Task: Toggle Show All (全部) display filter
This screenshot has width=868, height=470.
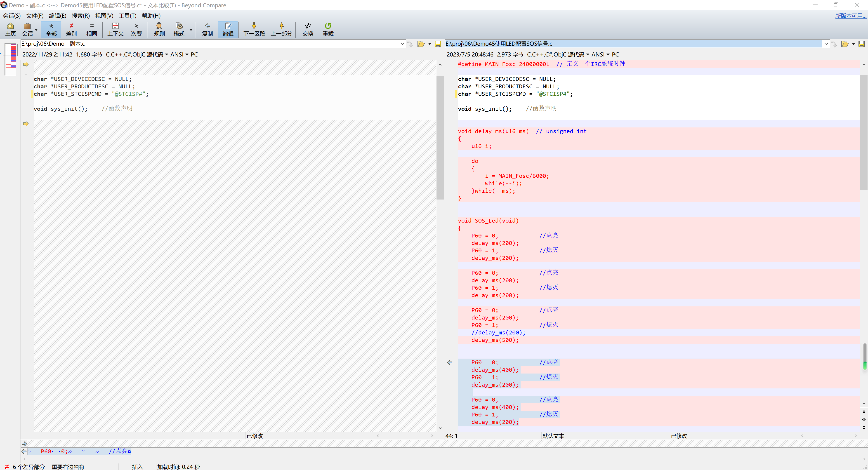Action: 51,29
